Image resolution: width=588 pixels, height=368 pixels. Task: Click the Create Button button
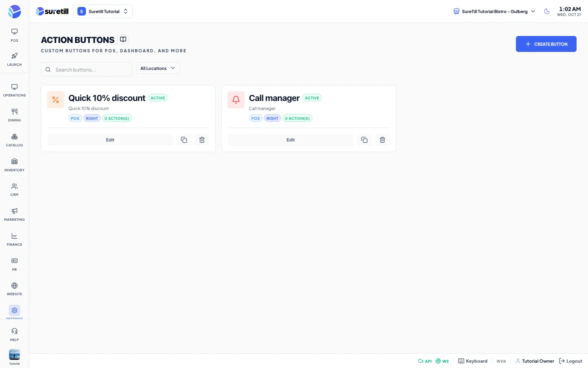[x=546, y=44]
